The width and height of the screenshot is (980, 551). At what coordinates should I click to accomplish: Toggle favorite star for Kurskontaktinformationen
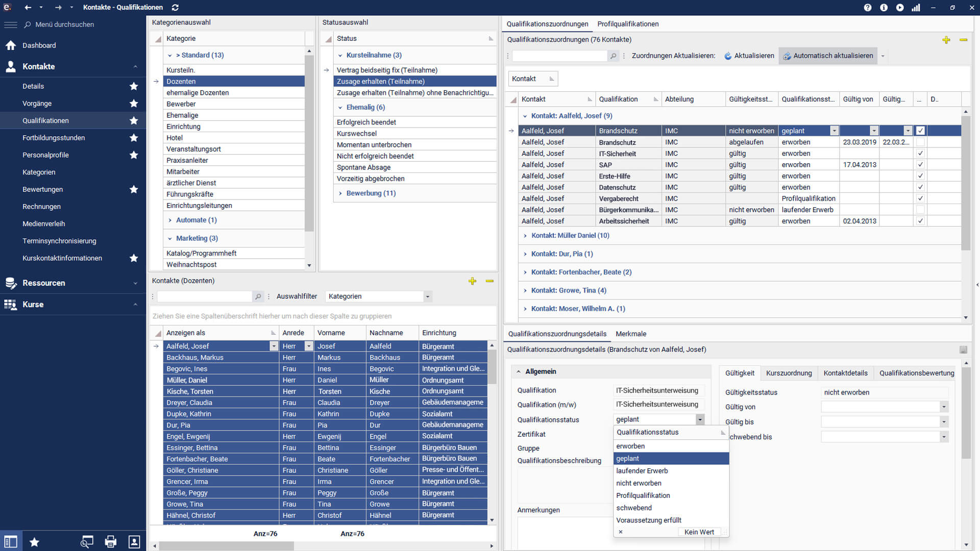(134, 258)
